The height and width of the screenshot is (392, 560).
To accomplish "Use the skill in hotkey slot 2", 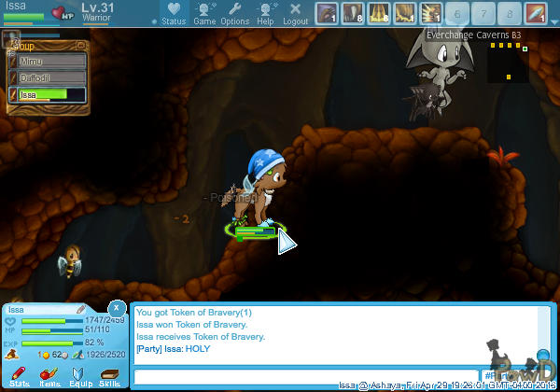I will point(353,13).
